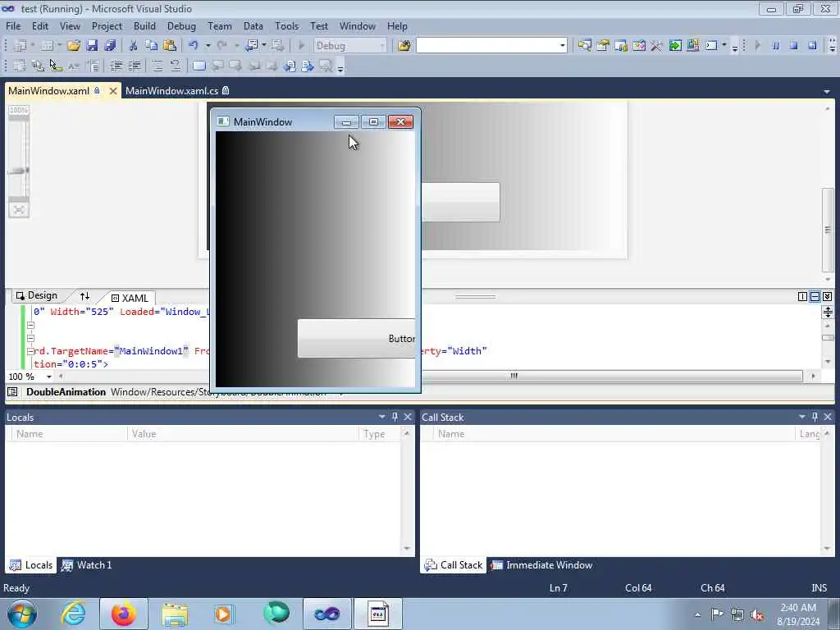Viewport: 840px width, 630px height.
Task: Click the Save All icon
Action: pyautogui.click(x=110, y=46)
